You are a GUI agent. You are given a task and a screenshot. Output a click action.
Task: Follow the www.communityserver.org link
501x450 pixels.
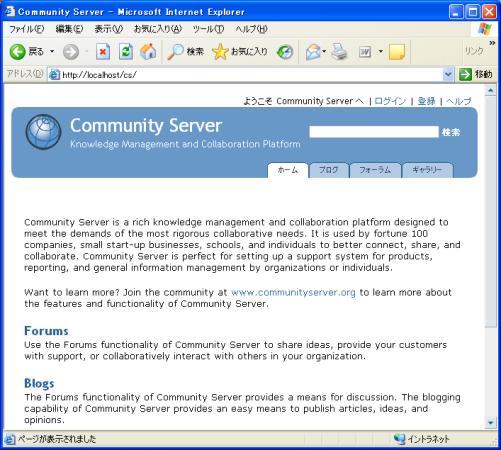pos(293,292)
